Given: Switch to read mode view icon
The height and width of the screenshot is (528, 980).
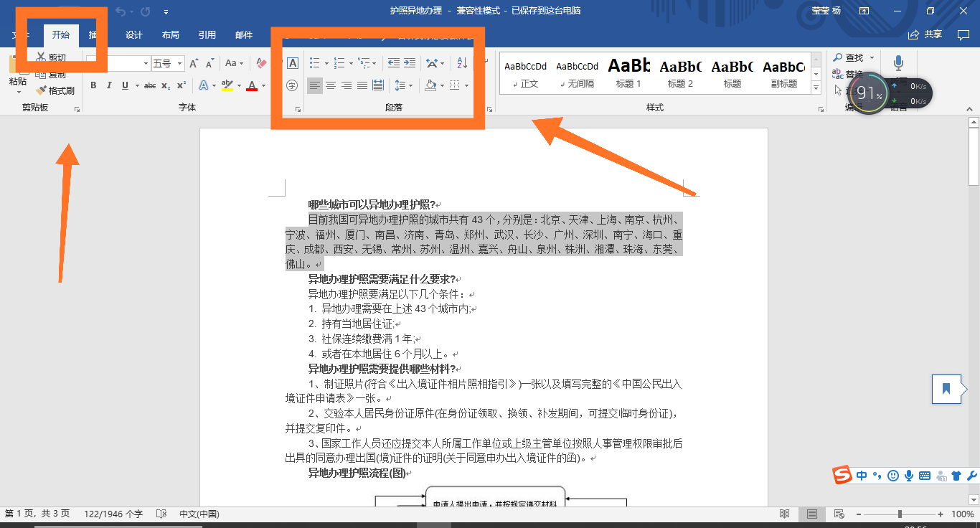Looking at the screenshot, I should 785,514.
